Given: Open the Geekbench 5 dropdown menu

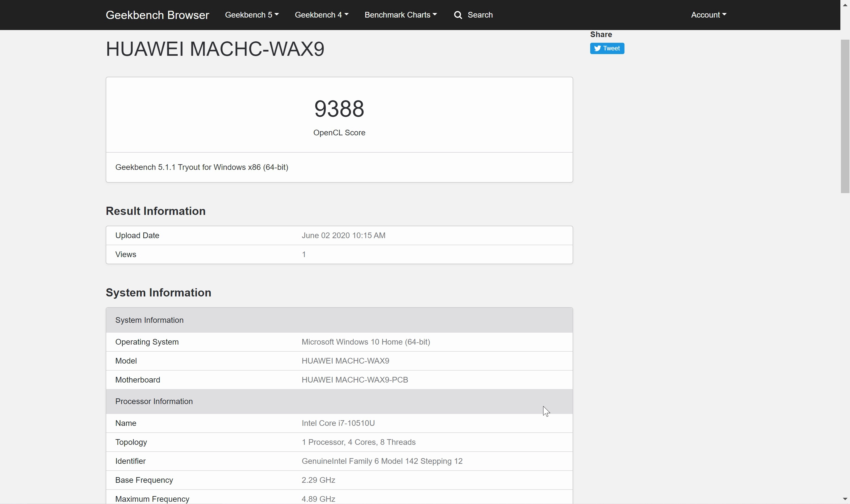Looking at the screenshot, I should click(x=252, y=15).
